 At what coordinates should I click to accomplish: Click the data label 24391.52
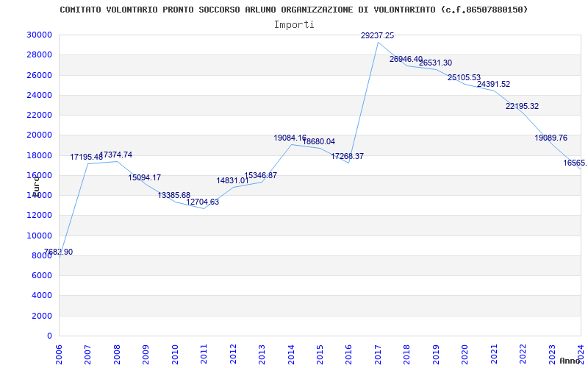click(493, 84)
